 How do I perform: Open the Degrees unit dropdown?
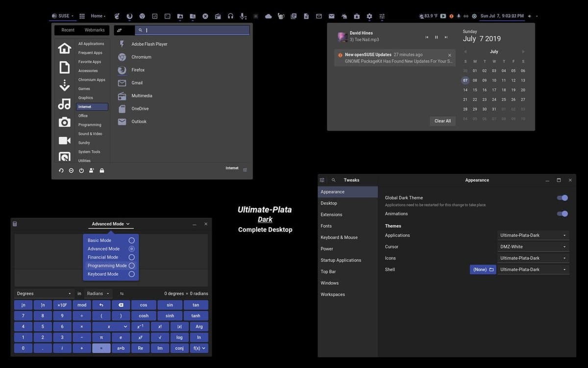44,294
